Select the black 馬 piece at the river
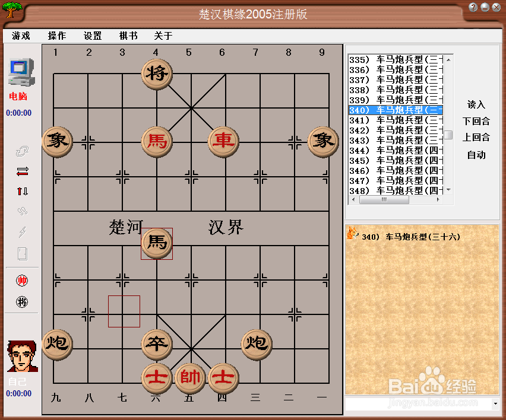The width and height of the screenshot is (506, 420). (157, 244)
